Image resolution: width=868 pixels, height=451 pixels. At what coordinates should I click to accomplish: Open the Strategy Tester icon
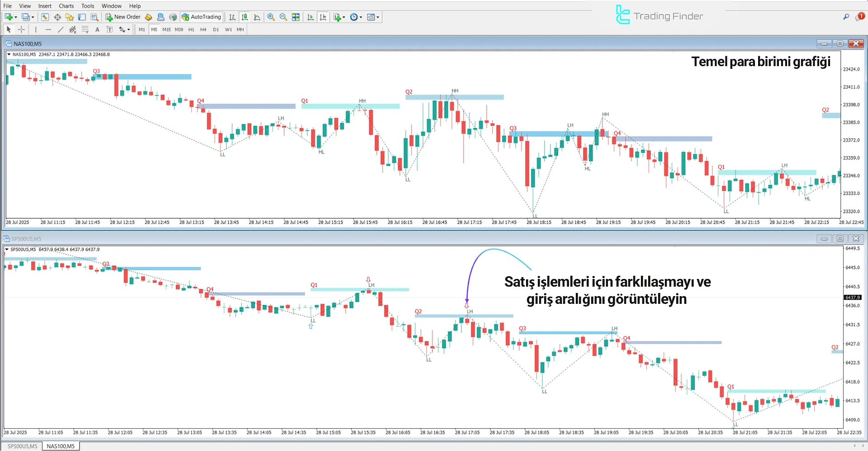click(x=94, y=17)
